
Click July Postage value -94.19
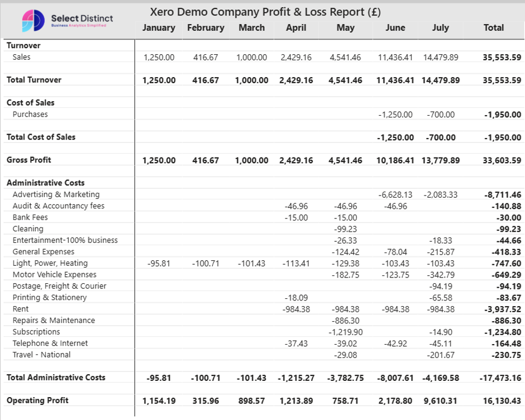pyautogui.click(x=441, y=287)
